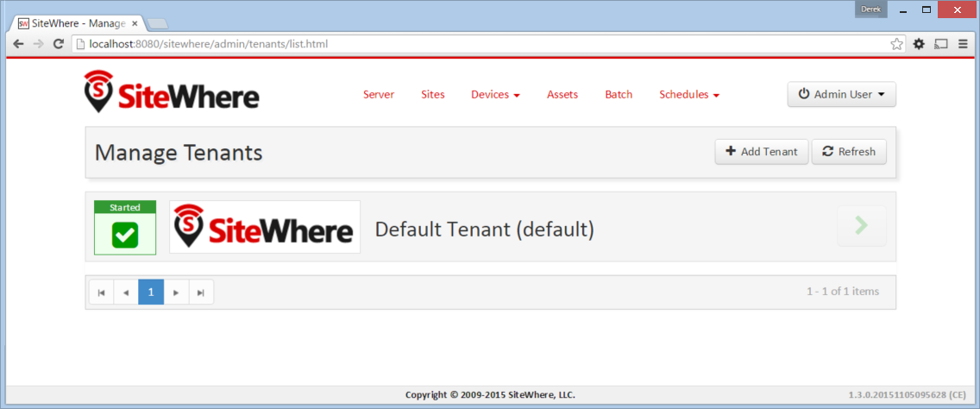Expand the Schedules dropdown menu
The height and width of the screenshot is (409, 980).
[x=689, y=94]
